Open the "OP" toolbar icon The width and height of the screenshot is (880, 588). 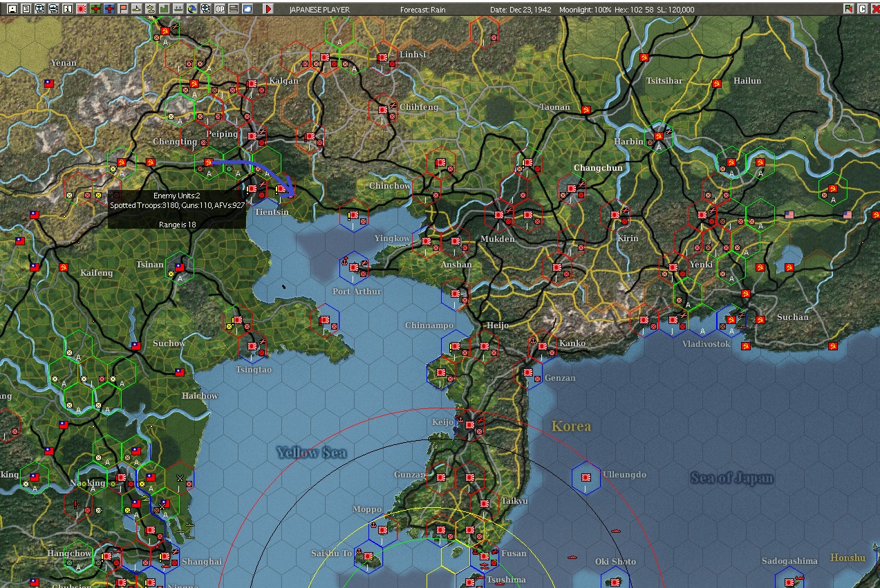point(220,9)
